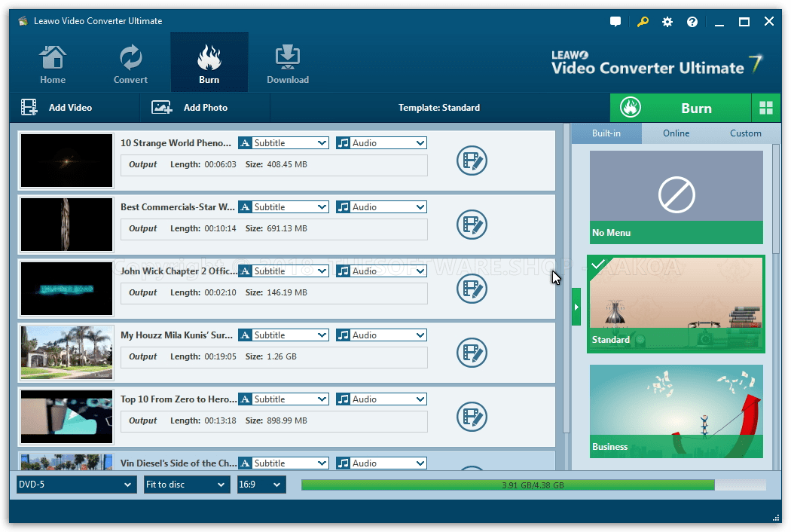Expand Subtitle dropdown for Best Commercials video
Image resolution: width=791 pixels, height=532 pixels.
click(x=284, y=207)
